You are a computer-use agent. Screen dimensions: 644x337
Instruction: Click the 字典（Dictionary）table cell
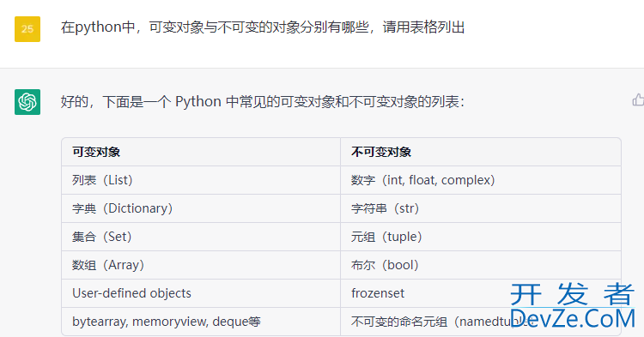coord(201,208)
